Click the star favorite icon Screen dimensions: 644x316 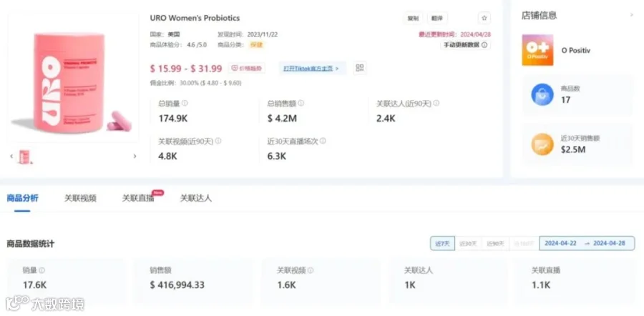pos(484,18)
